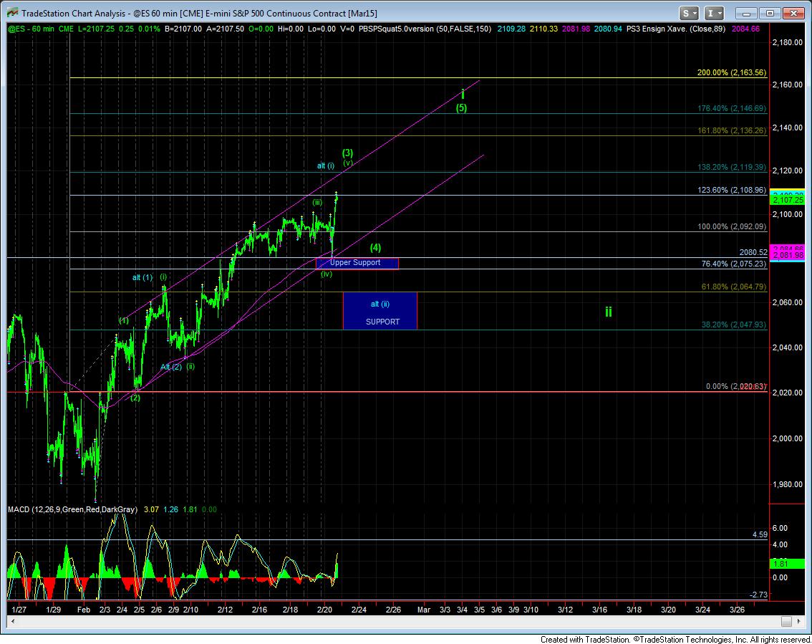Open the S symbol linking dropdown
This screenshot has height=644, width=812.
click(690, 13)
